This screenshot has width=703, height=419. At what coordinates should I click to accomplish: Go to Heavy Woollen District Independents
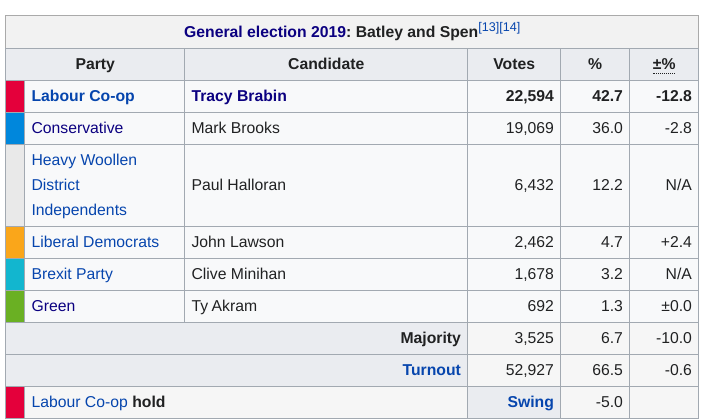pyautogui.click(x=84, y=185)
